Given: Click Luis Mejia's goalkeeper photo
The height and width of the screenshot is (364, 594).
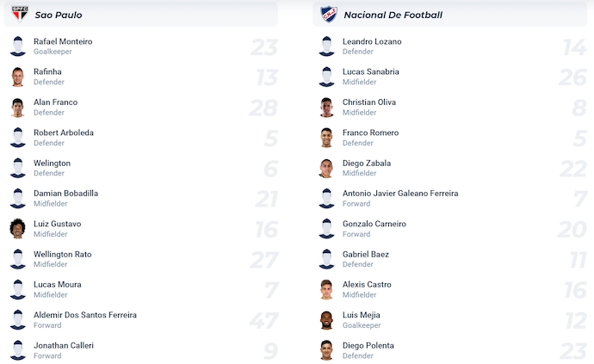Looking at the screenshot, I should point(327,320).
